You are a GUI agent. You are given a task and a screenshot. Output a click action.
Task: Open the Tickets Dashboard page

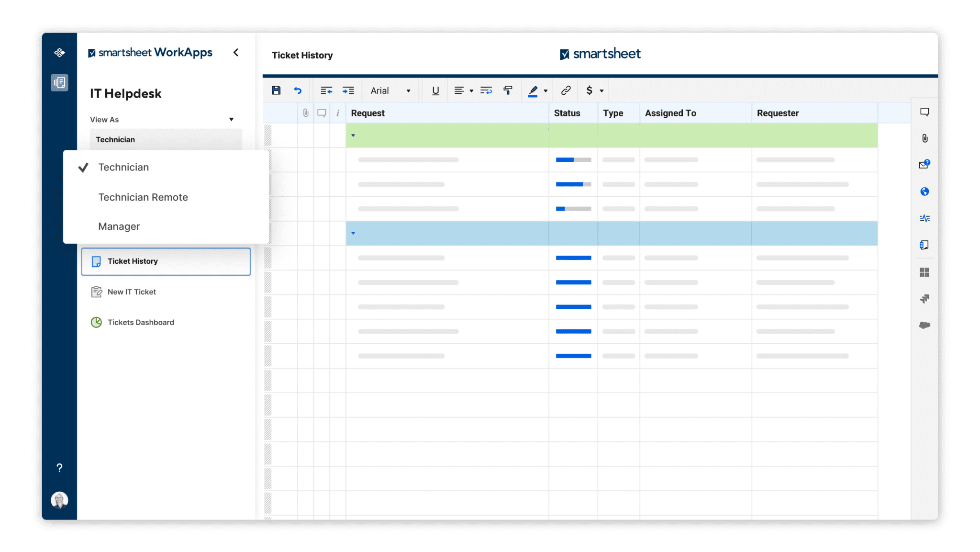140,322
